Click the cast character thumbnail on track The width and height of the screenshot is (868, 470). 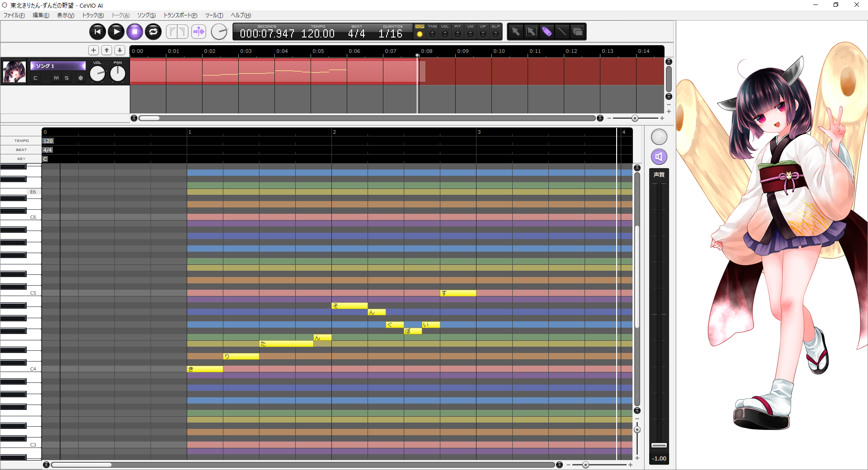pyautogui.click(x=14, y=72)
